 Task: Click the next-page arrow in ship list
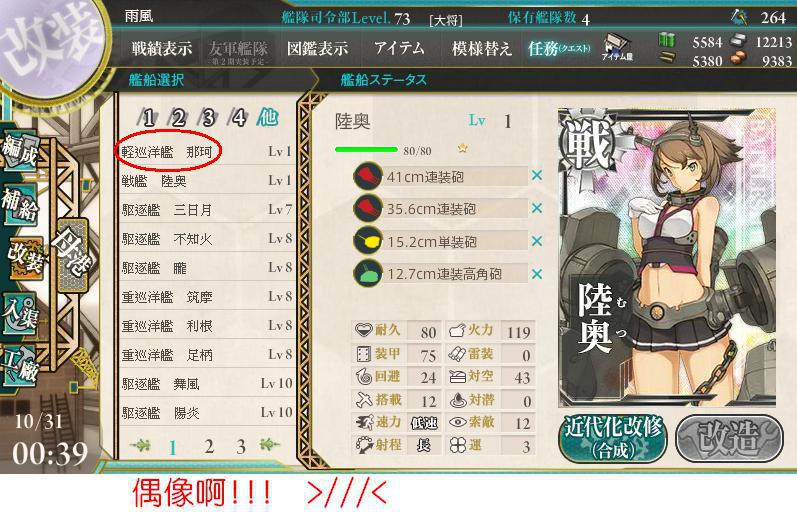pos(269,445)
